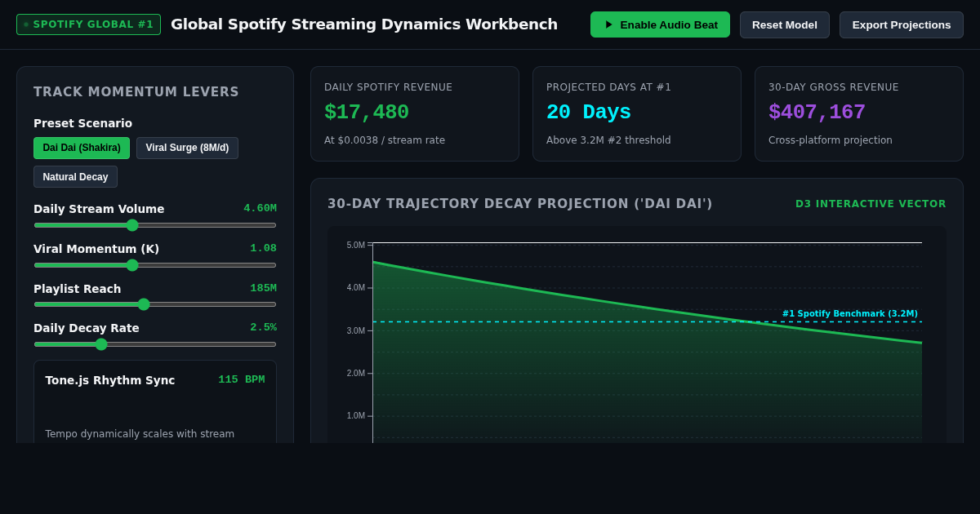Adjust the Daily Decay Rate slider

155,344
